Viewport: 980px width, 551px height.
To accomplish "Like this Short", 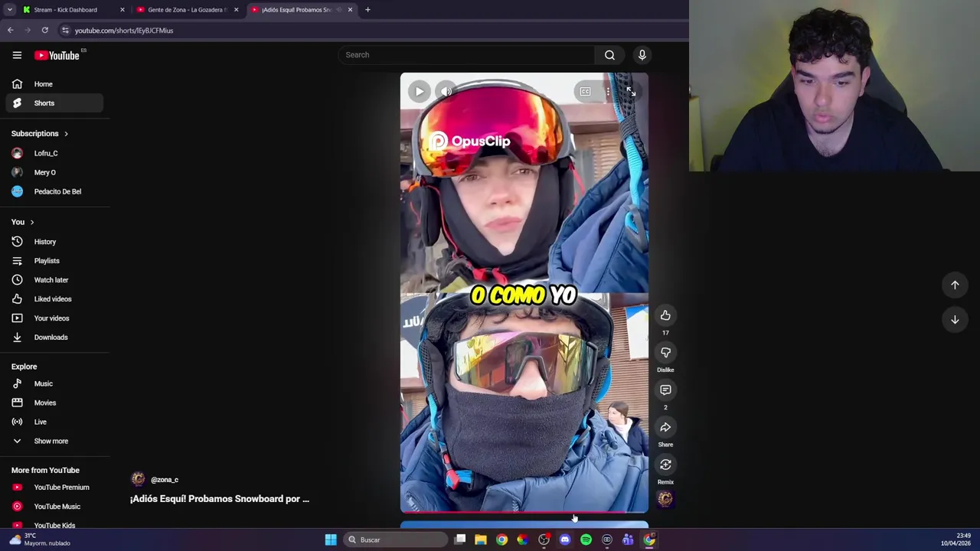I will click(665, 315).
